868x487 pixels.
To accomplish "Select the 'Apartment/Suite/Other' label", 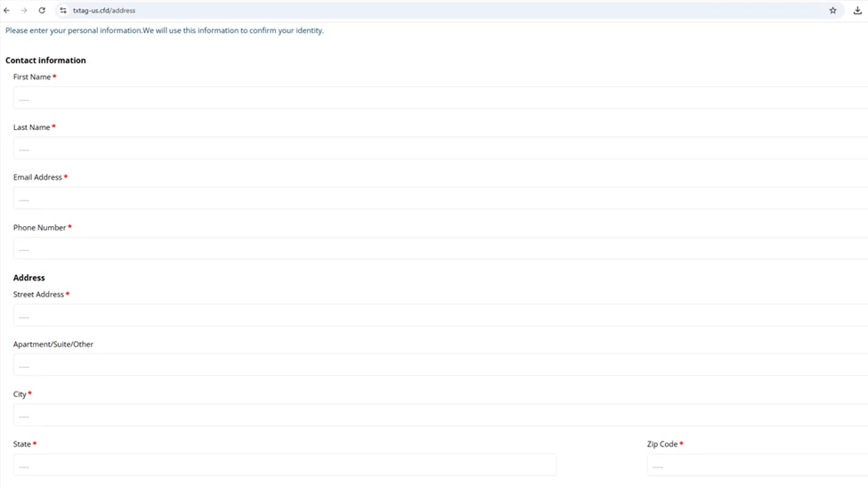I will pos(53,345).
